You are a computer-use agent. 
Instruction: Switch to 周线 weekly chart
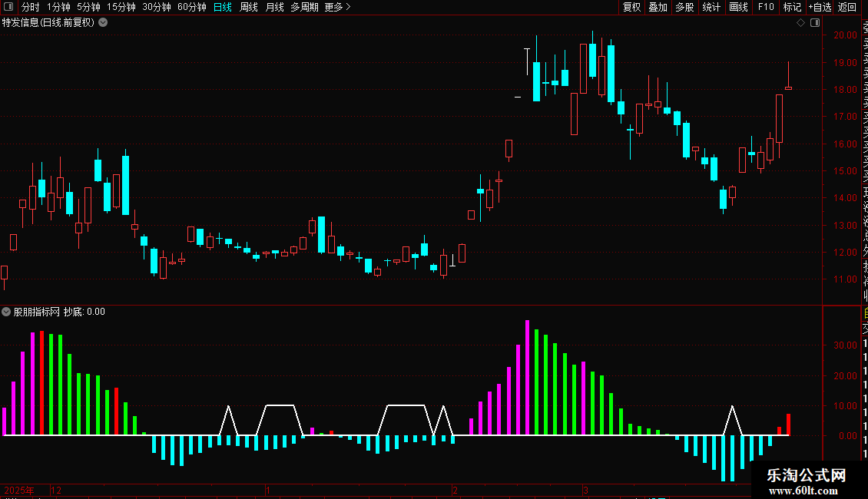[x=249, y=7]
